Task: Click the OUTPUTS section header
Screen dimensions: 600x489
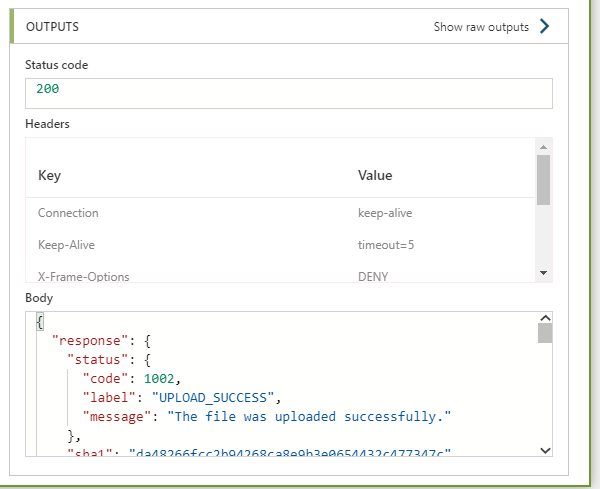Action: (x=53, y=27)
